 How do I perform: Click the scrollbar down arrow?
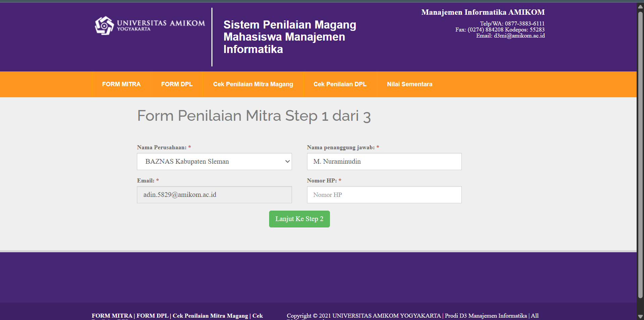tap(640, 316)
